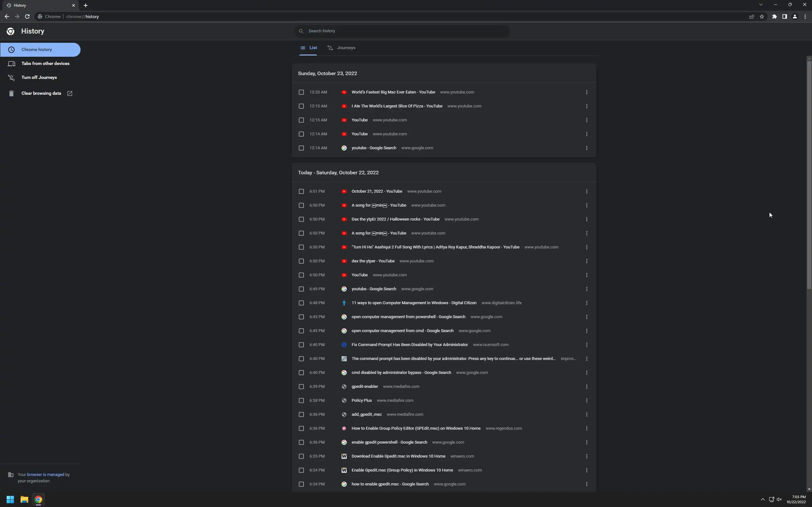Image resolution: width=812 pixels, height=507 pixels.
Task: Click the share this page icon
Action: [x=752, y=16]
